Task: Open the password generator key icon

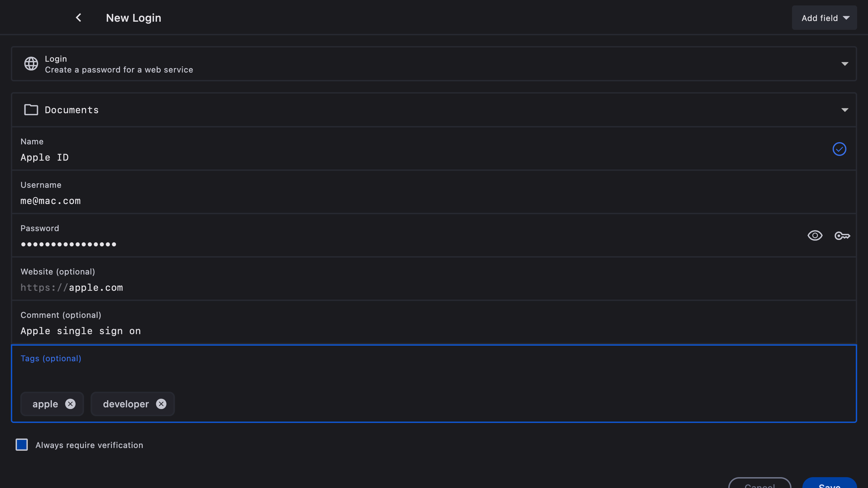Action: (842, 236)
